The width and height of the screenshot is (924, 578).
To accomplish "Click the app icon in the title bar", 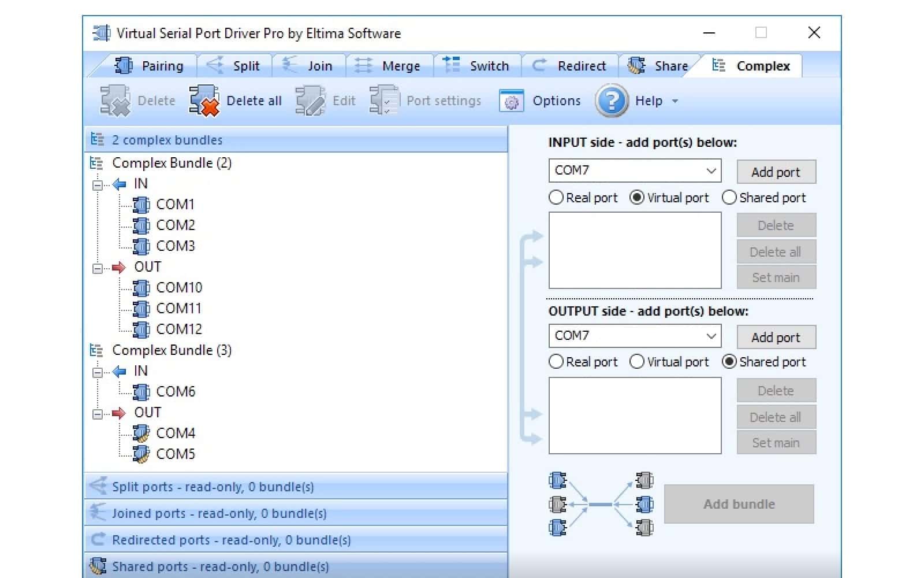I will pos(102,33).
